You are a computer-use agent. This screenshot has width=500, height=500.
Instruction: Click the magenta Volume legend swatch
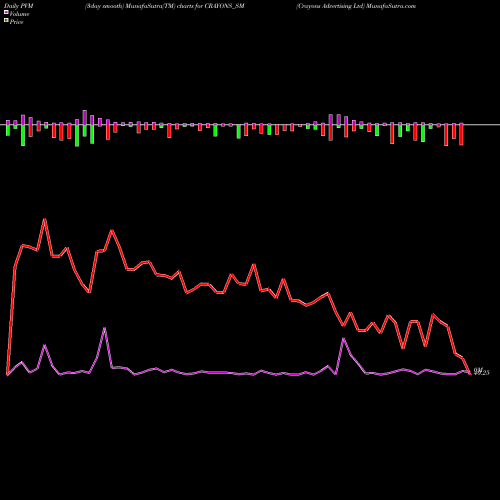click(6, 12)
